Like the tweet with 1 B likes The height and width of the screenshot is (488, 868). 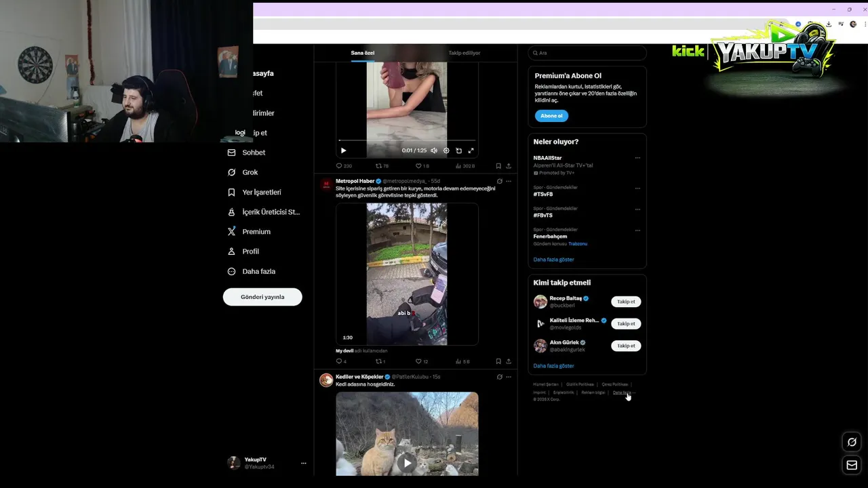pyautogui.click(x=422, y=165)
